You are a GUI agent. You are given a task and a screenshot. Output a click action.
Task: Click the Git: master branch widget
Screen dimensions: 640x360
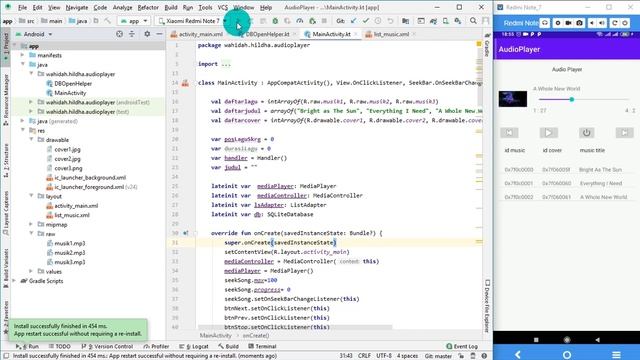[438, 356]
